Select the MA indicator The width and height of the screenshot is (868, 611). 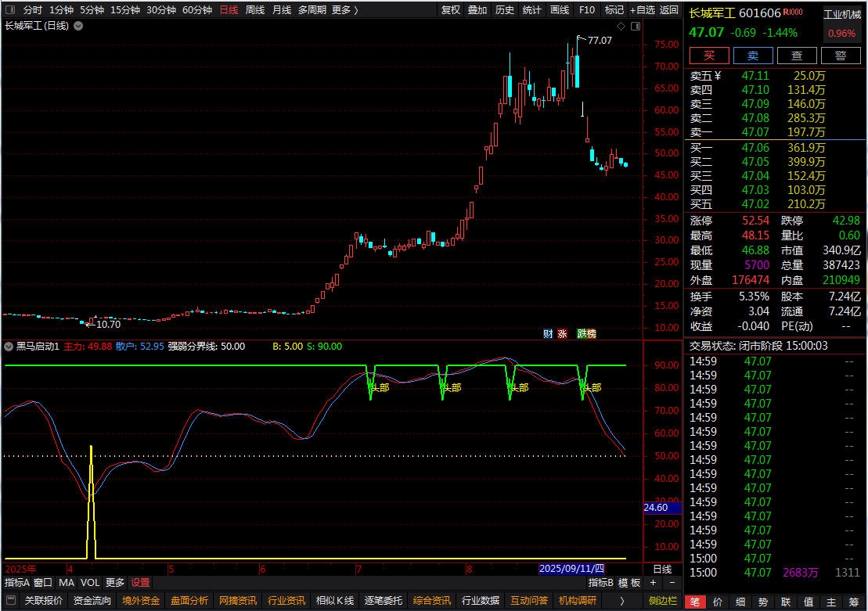tap(67, 582)
